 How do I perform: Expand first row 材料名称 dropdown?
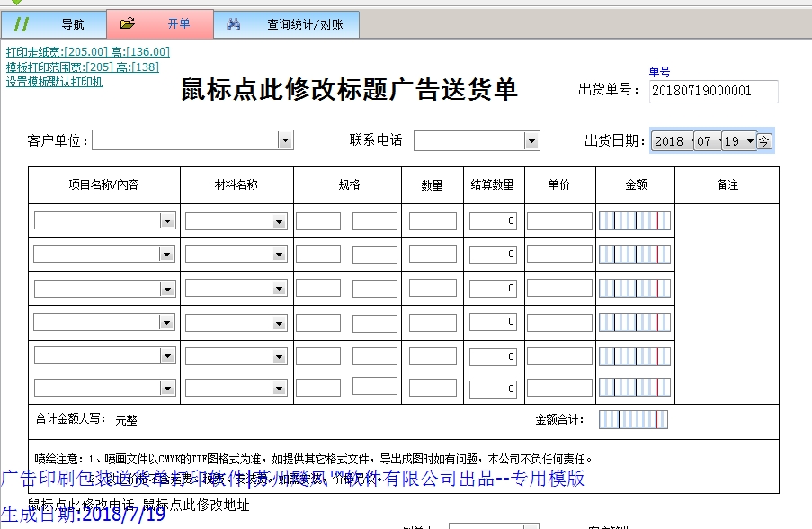[x=280, y=221]
